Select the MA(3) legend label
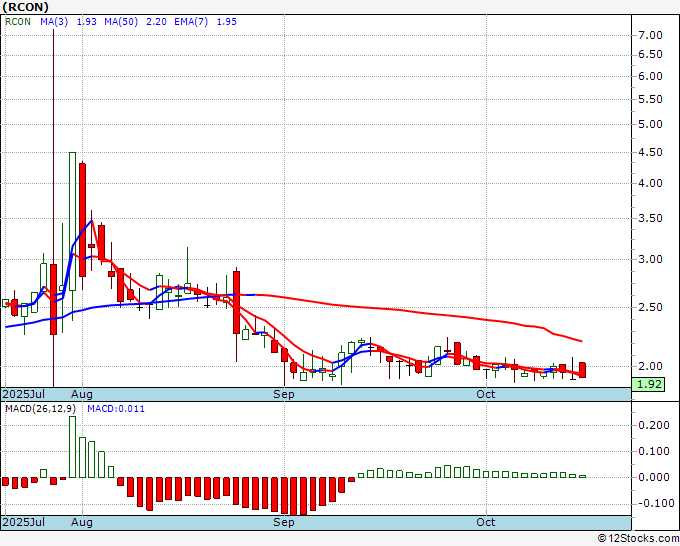The image size is (680, 546). tap(54, 22)
